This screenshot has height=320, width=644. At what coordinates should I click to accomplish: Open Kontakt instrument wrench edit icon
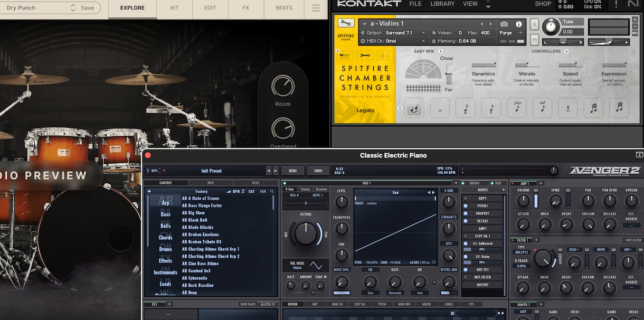click(345, 23)
